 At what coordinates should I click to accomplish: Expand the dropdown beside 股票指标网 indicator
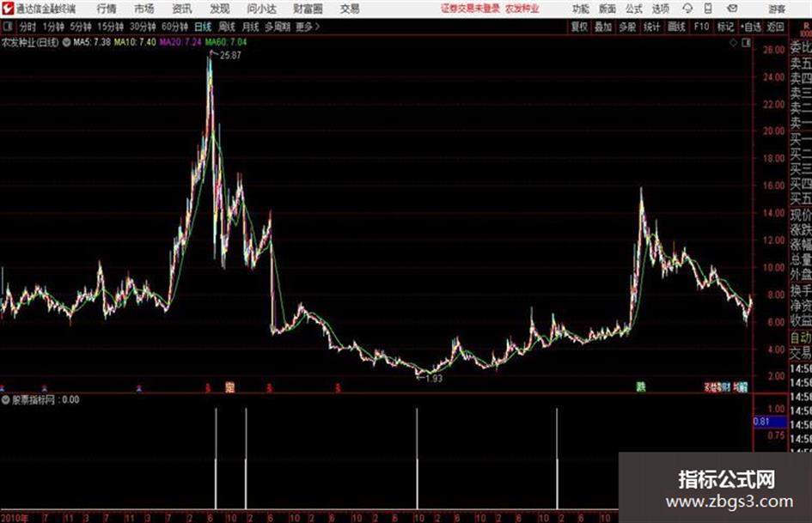coord(6,399)
